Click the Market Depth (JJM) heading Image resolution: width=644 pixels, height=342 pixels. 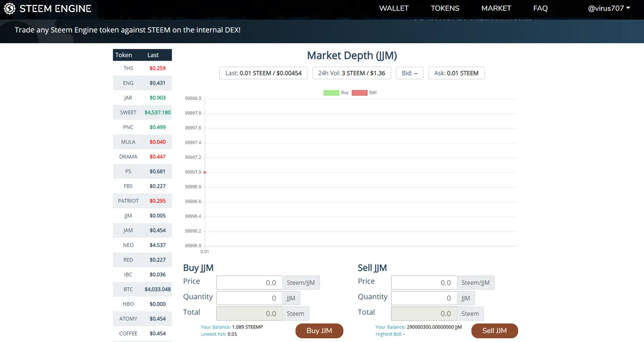pyautogui.click(x=352, y=55)
